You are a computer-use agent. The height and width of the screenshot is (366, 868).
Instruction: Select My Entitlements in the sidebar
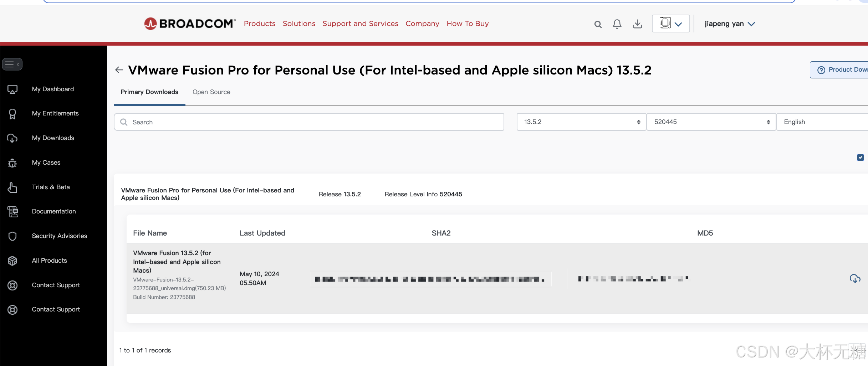pos(55,113)
